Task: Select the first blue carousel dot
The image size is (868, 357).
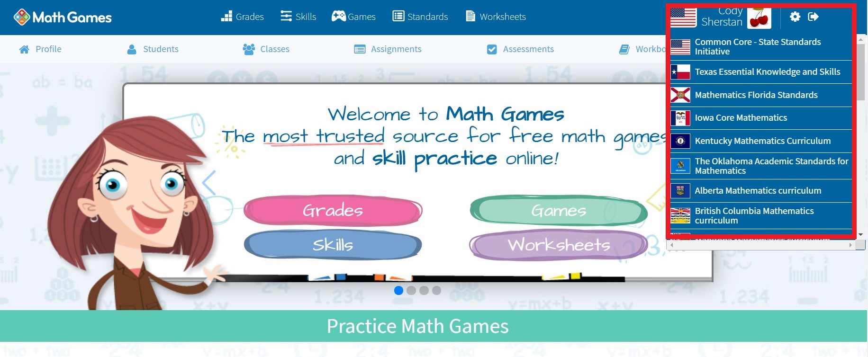Action: pos(398,290)
